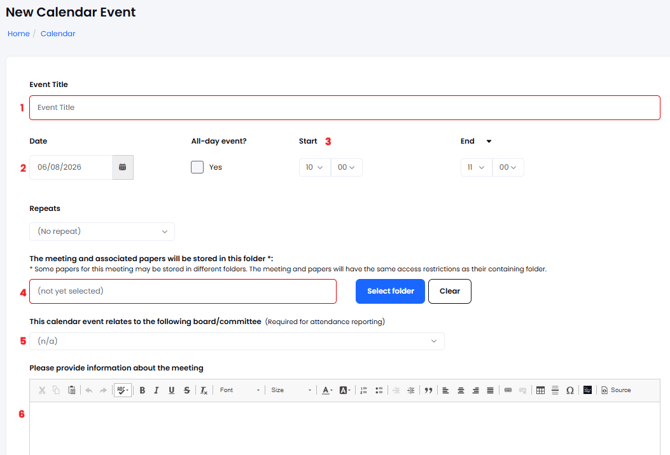Insert a horizontal line
Image resolution: width=670 pixels, height=455 pixels.
(555, 390)
